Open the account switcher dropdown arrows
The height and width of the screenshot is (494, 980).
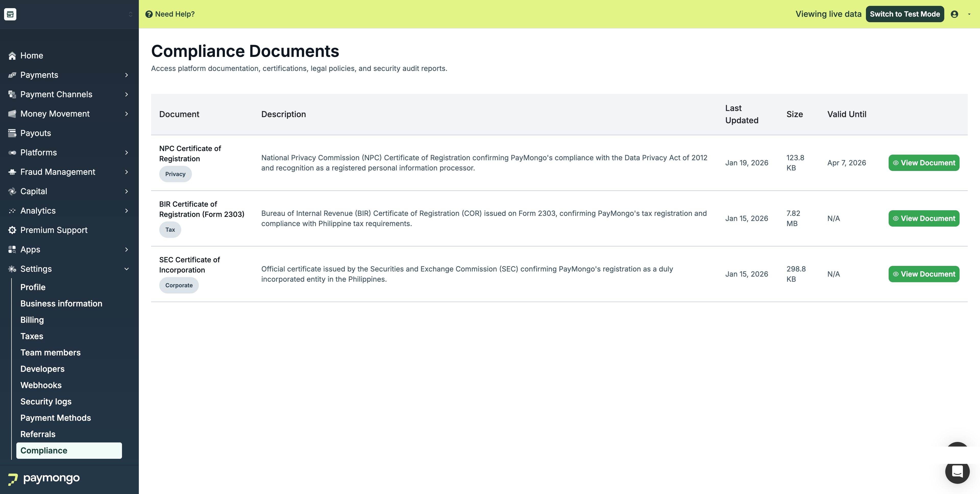130,14
